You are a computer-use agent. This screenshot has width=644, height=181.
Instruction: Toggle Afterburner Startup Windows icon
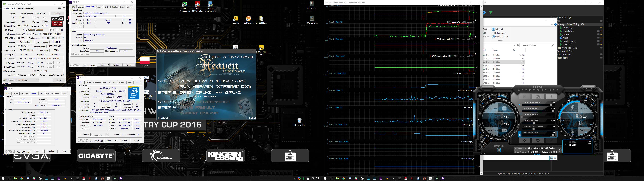pyautogui.click(x=499, y=150)
